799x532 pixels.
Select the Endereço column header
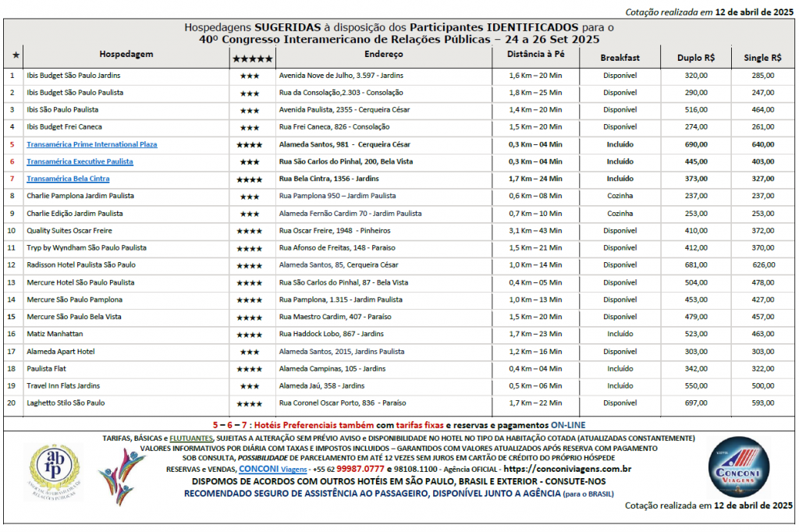[x=384, y=54]
